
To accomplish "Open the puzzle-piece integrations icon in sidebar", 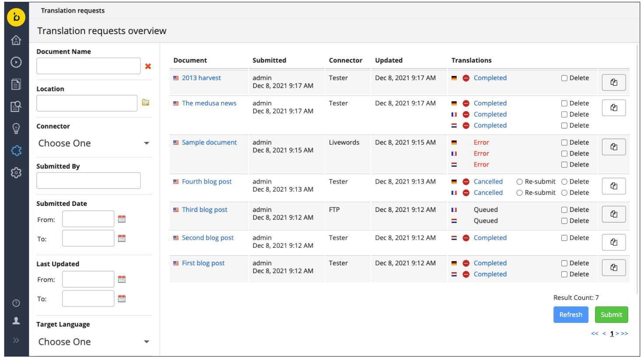I will point(16,151).
